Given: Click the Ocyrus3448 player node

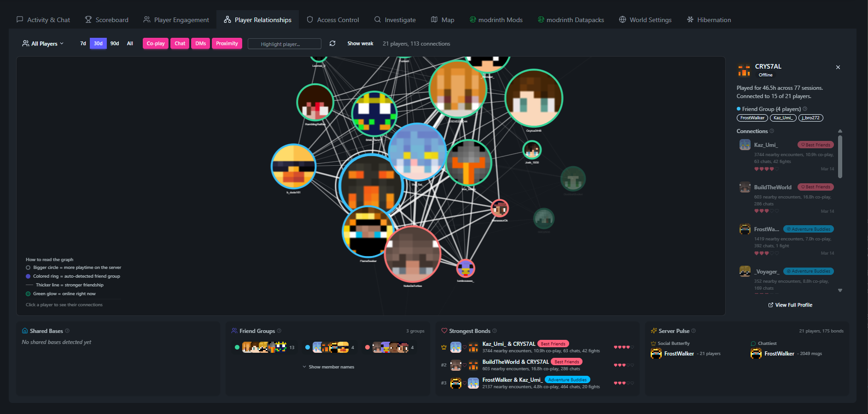Looking at the screenshot, I should [534, 98].
